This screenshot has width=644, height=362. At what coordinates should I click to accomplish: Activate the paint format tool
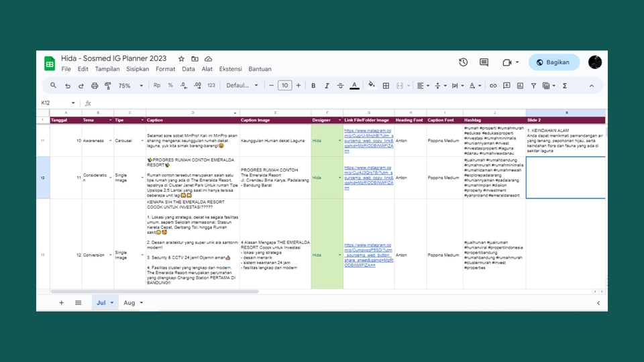pyautogui.click(x=108, y=86)
